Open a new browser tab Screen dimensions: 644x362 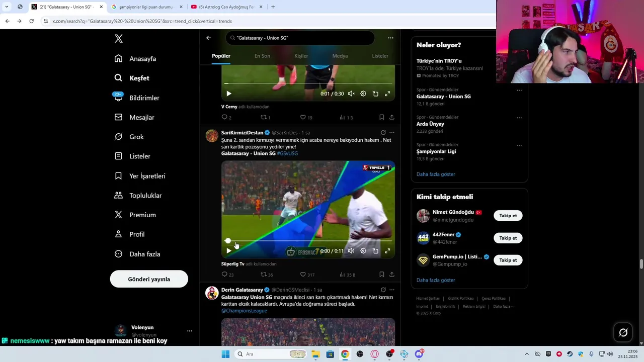tap(273, 7)
